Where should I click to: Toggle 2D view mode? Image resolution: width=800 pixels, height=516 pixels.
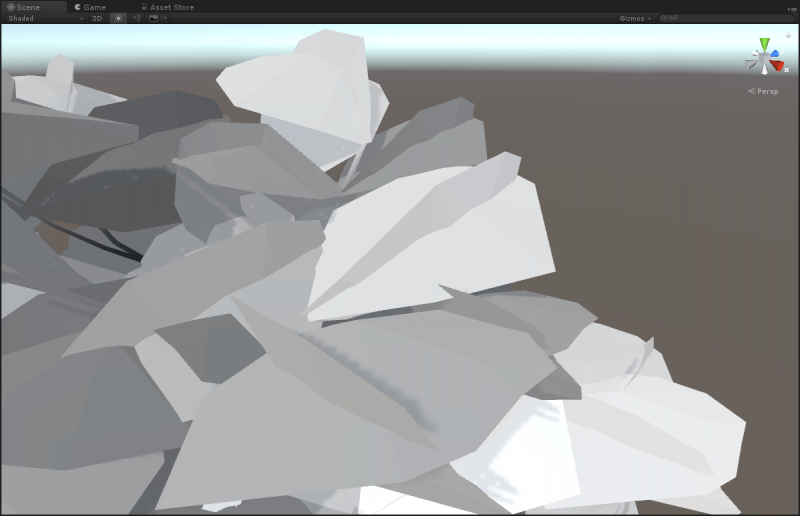(x=97, y=18)
